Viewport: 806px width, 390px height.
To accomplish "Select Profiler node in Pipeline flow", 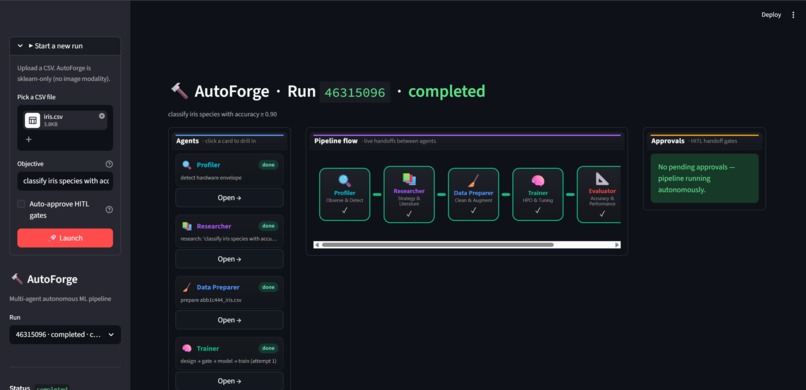I will [x=344, y=195].
